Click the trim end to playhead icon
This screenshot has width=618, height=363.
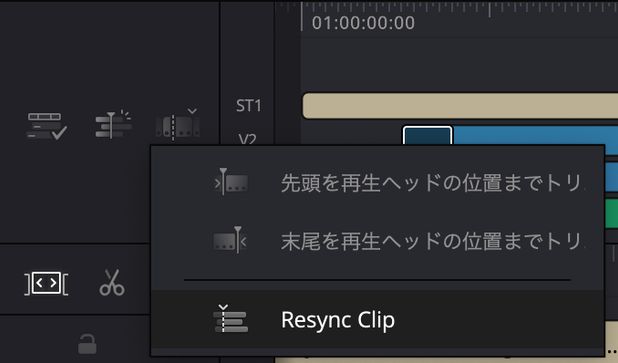pyautogui.click(x=230, y=240)
